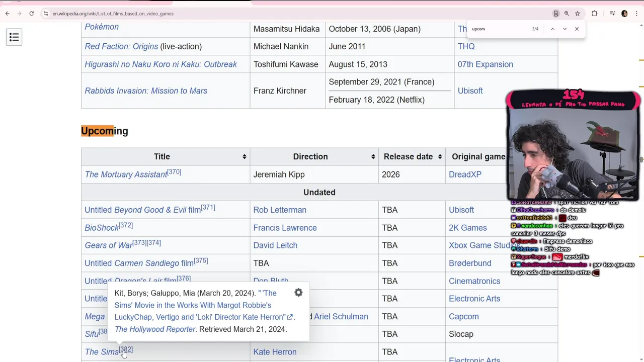Reload the page
This screenshot has width=644, height=362.
coord(31,14)
